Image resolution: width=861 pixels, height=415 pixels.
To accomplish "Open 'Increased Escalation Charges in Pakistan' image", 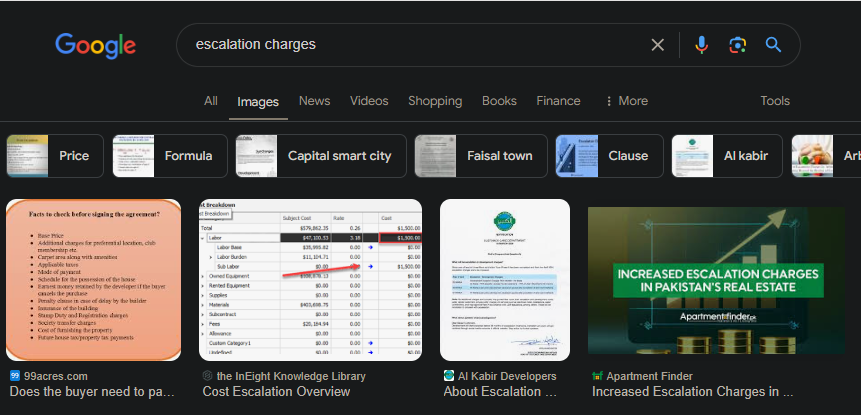I will coord(717,281).
